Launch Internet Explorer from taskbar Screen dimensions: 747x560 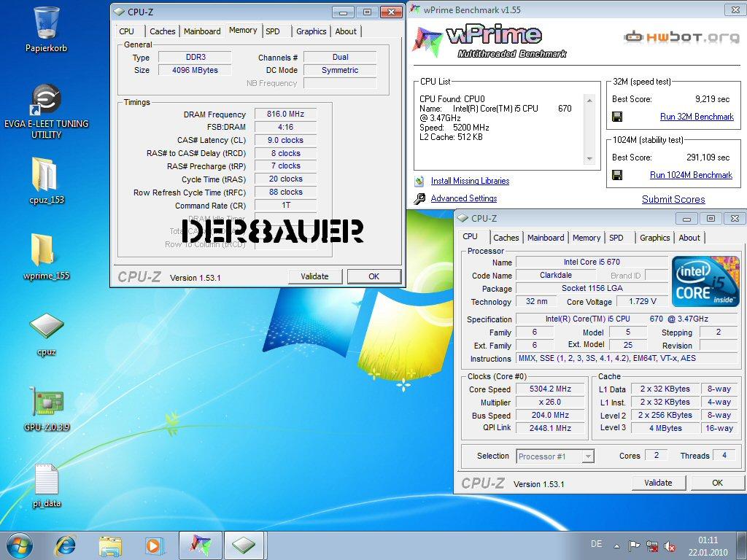point(65,545)
